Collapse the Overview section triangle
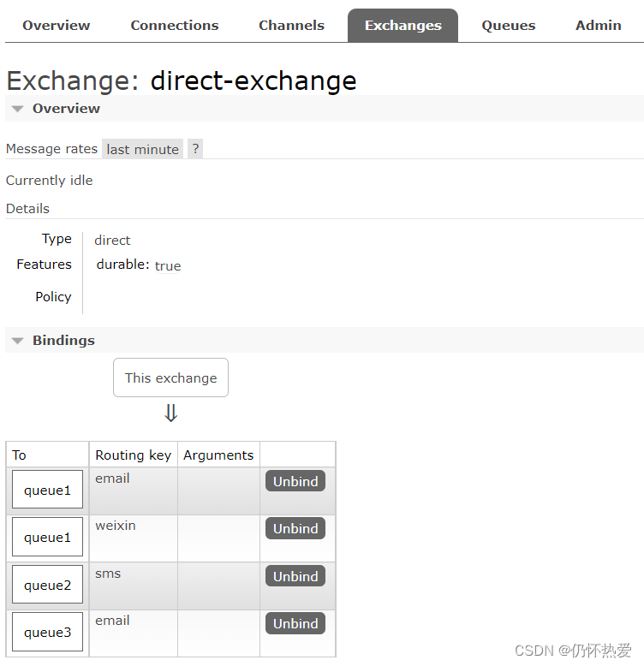Image resolution: width=644 pixels, height=666 pixels. click(x=17, y=109)
